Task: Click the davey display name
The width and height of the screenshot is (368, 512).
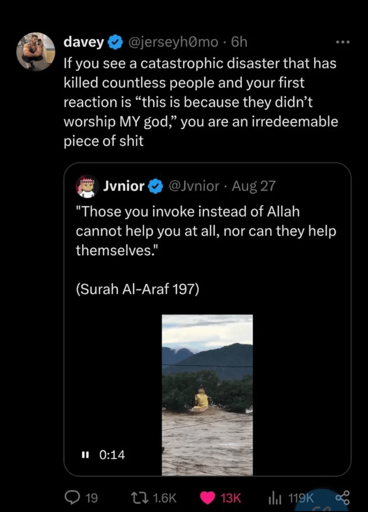Action: 84,42
